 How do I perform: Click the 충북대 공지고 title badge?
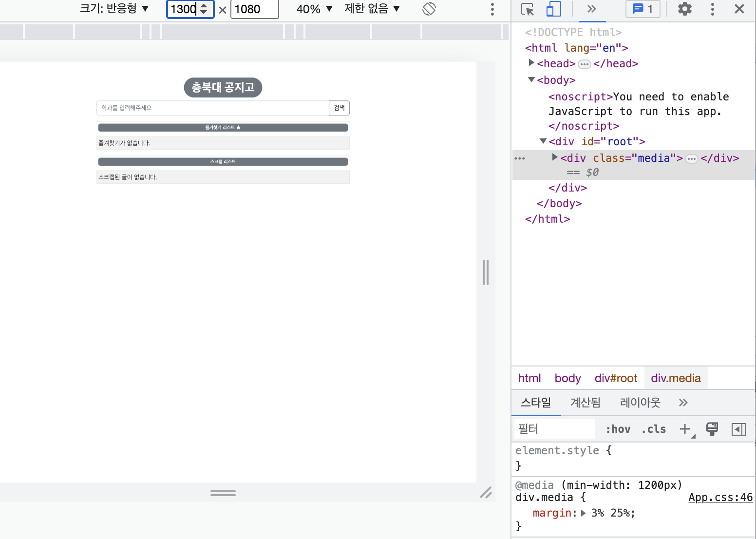pyautogui.click(x=223, y=88)
